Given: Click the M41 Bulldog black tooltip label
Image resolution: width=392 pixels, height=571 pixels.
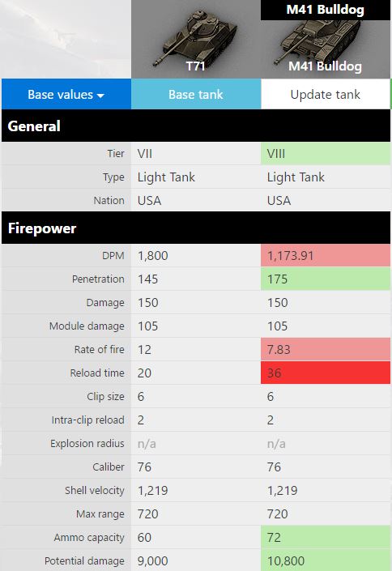Looking at the screenshot, I should pos(326,10).
